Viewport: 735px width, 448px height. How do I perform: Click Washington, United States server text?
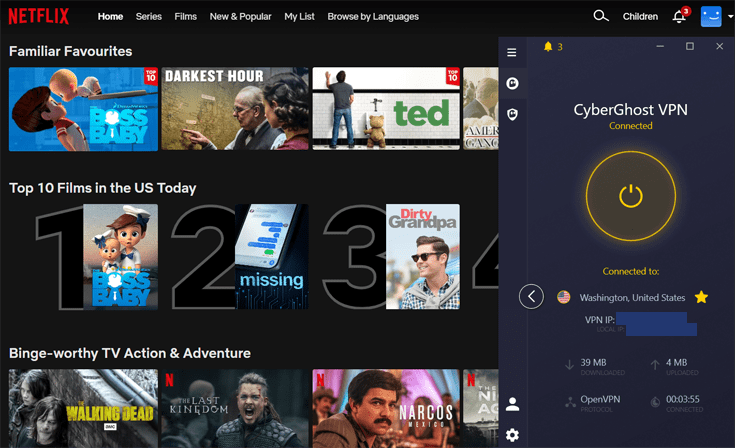click(x=632, y=298)
